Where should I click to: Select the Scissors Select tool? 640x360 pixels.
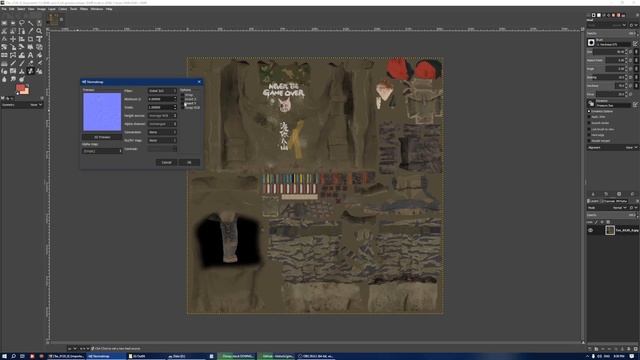[4, 31]
